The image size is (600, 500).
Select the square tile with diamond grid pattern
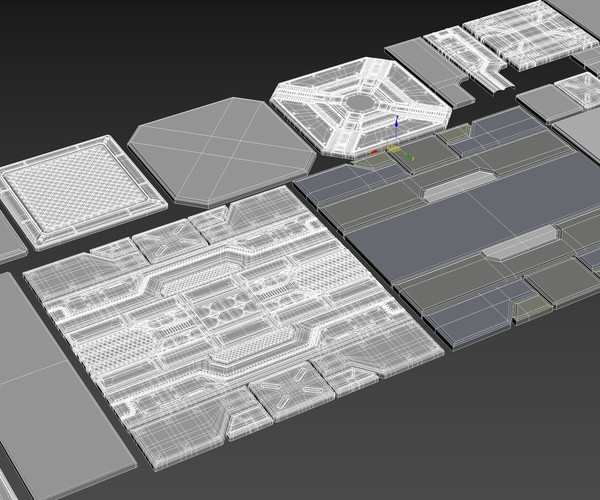[x=82, y=192]
